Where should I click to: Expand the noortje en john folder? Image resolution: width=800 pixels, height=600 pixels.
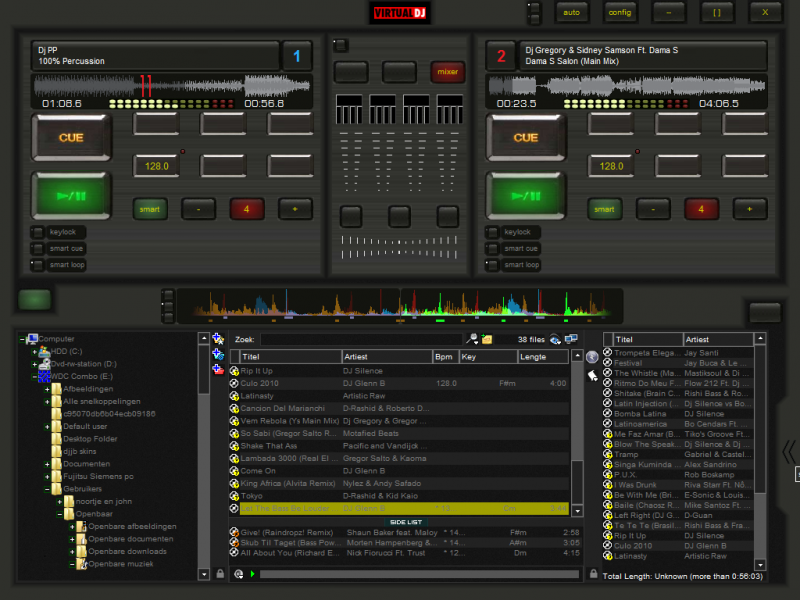click(59, 502)
